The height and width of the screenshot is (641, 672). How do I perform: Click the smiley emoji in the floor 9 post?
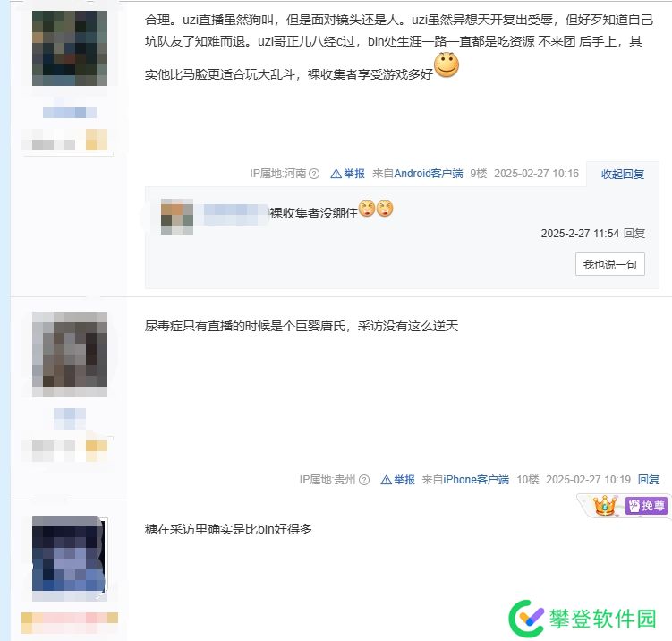click(x=447, y=64)
